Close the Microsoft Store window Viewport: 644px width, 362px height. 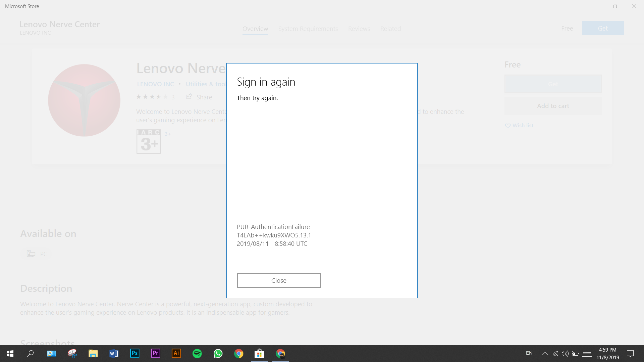634,6
